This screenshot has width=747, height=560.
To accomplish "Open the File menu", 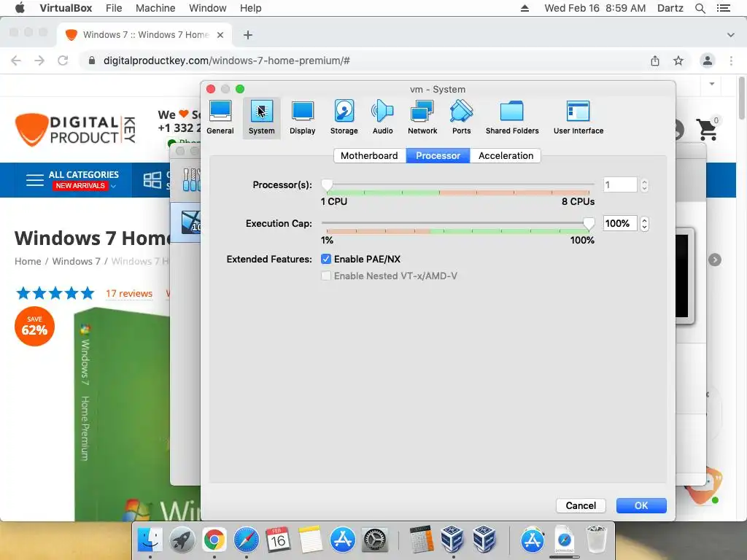I will point(114,8).
